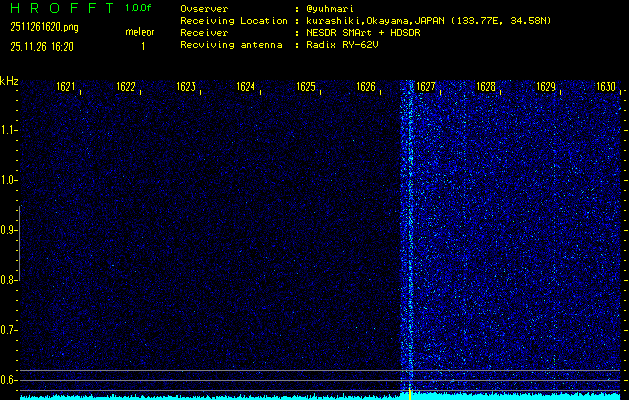Image resolution: width=629 pixels, height=400 pixels.
Task: Click the meteor count value 1
Action: tap(143, 47)
